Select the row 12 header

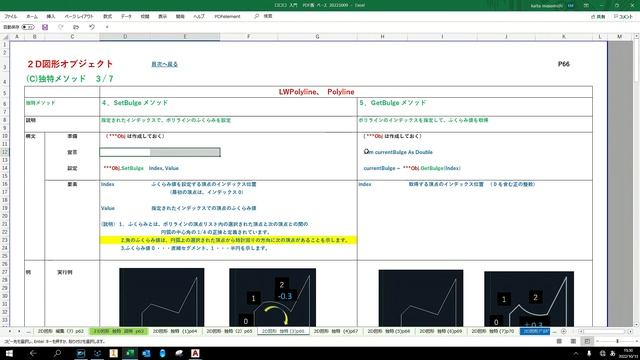(x=5, y=152)
